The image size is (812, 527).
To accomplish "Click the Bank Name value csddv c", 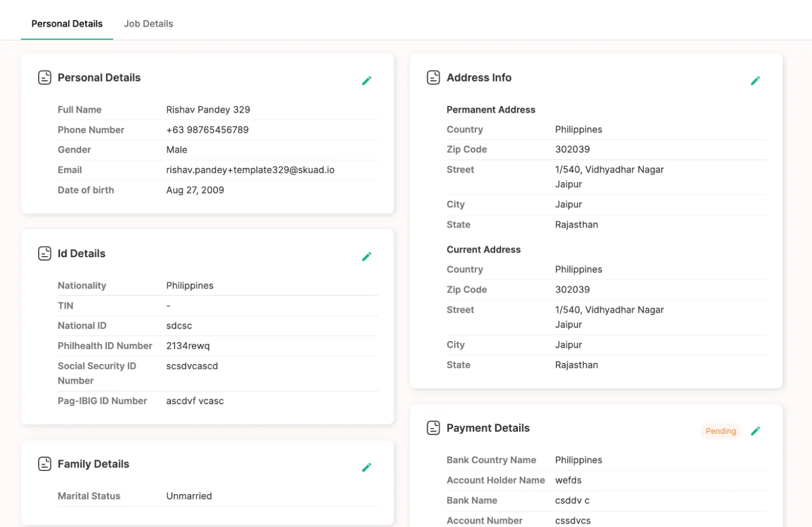I will click(x=572, y=501).
